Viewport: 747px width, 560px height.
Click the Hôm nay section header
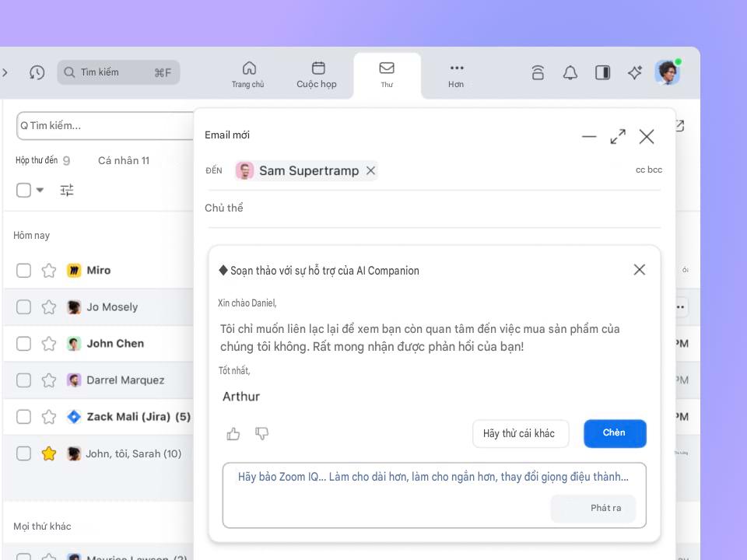pyautogui.click(x=31, y=235)
